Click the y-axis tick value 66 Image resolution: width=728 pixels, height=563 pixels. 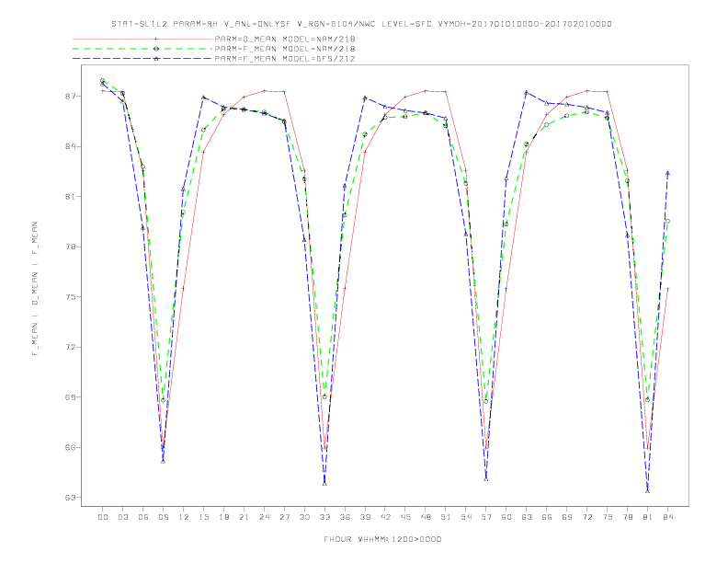pyautogui.click(x=70, y=447)
